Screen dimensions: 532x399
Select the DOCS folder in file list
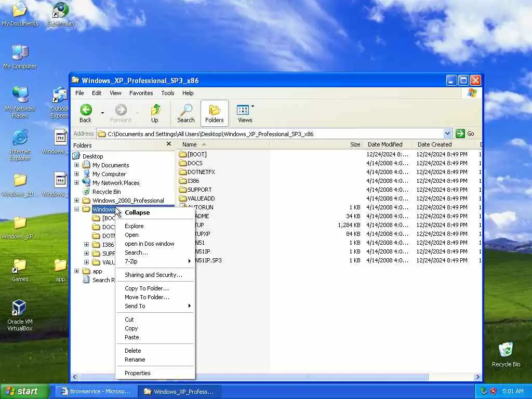tap(191, 163)
